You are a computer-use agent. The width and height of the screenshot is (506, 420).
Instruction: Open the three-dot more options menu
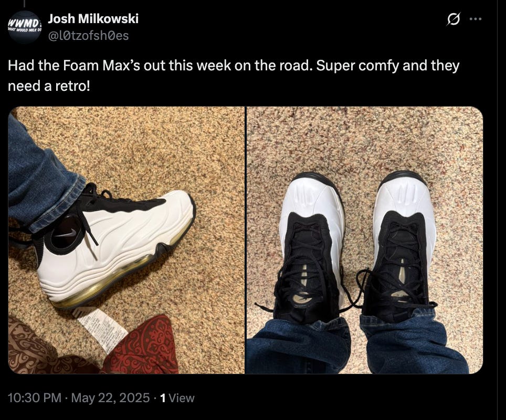tap(476, 19)
